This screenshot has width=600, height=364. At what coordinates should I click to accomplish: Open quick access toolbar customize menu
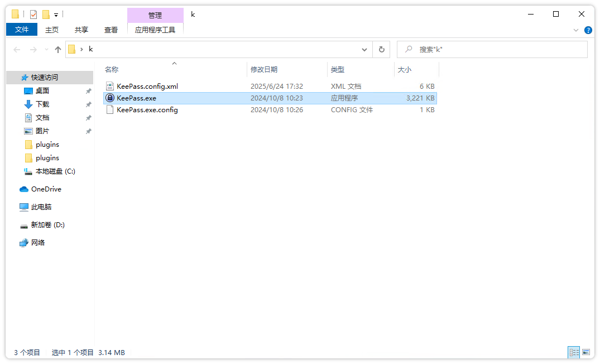click(x=56, y=15)
